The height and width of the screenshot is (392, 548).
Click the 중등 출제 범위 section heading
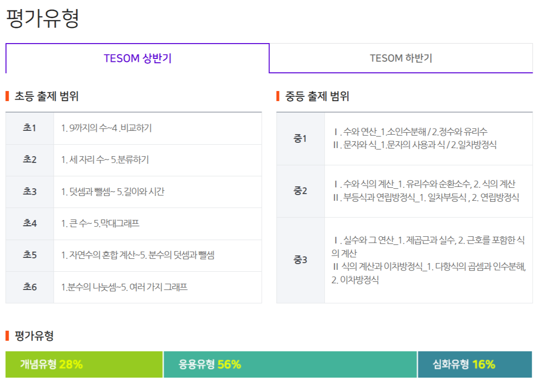coord(317,96)
